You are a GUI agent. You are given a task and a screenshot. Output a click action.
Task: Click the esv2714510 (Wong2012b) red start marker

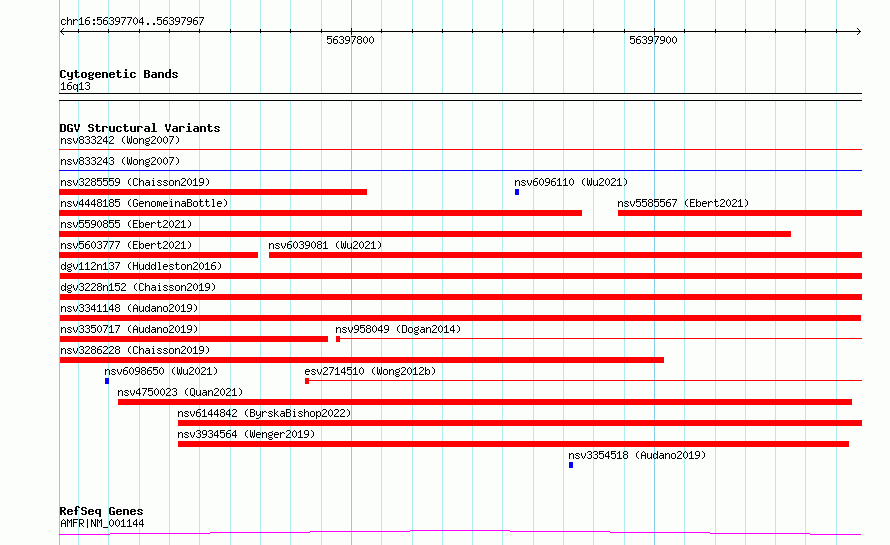click(x=307, y=381)
